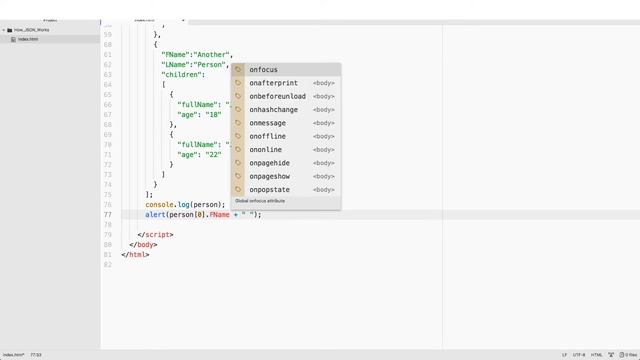Image resolution: width=640 pixels, height=360 pixels.
Task: Pick onpageshow from list
Action: click(x=286, y=176)
